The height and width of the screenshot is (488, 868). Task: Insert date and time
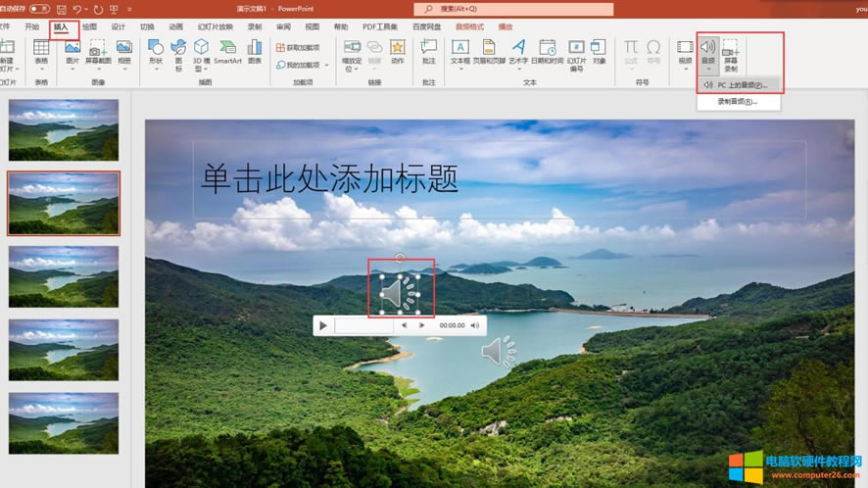pos(548,51)
